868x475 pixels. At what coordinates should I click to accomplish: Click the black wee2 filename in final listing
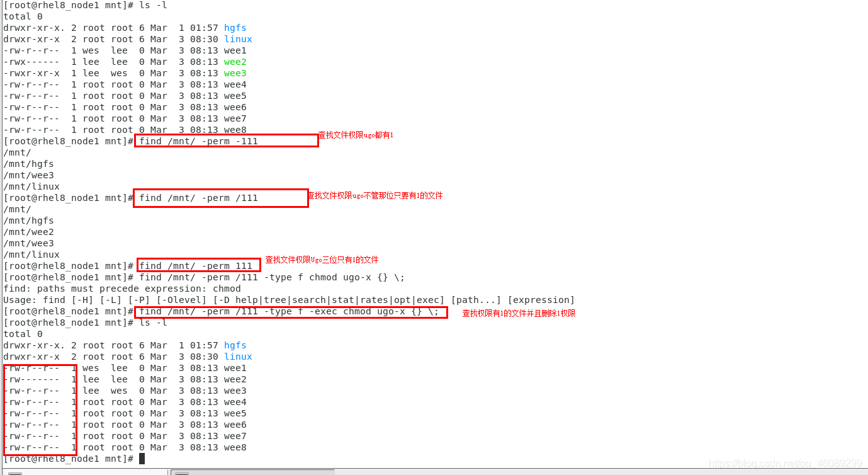pos(235,379)
